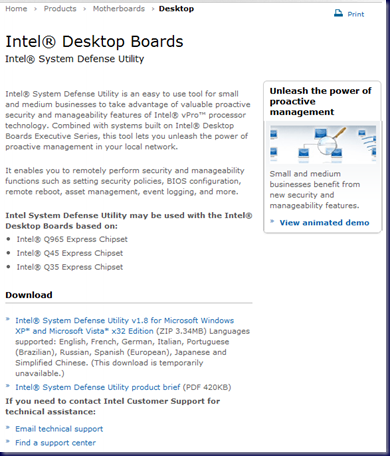Click the arrow bullet beside v1.8 download link
This screenshot has width=390, height=456.
click(x=8, y=319)
